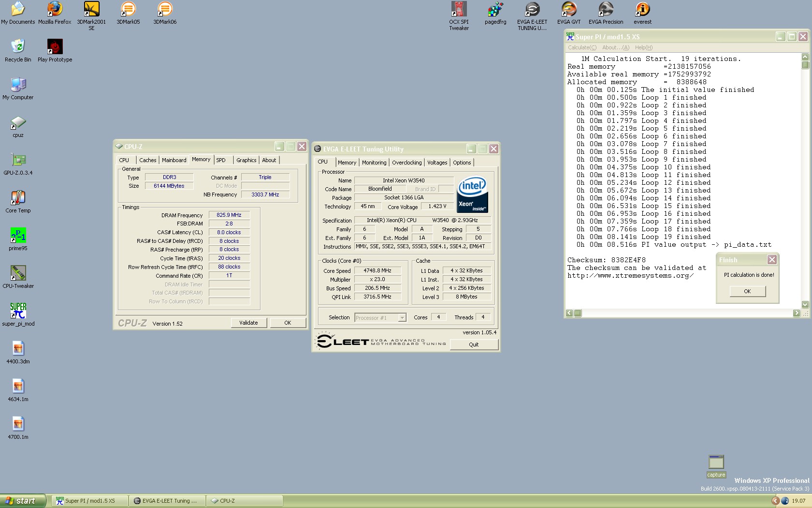Switch to Super PI taskbar button
The image size is (812, 508).
89,501
